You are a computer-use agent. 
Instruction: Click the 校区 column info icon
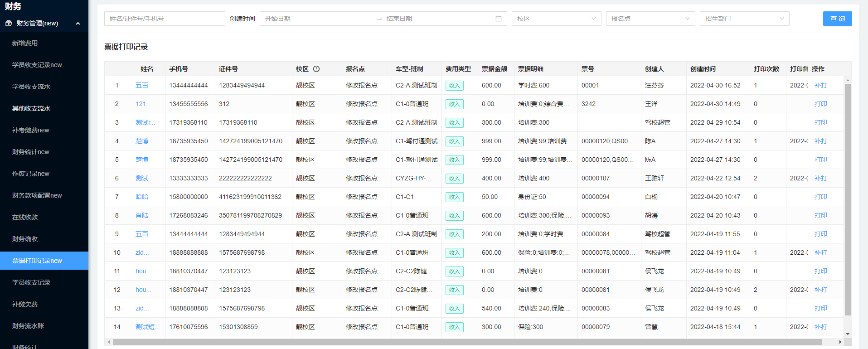pos(316,69)
